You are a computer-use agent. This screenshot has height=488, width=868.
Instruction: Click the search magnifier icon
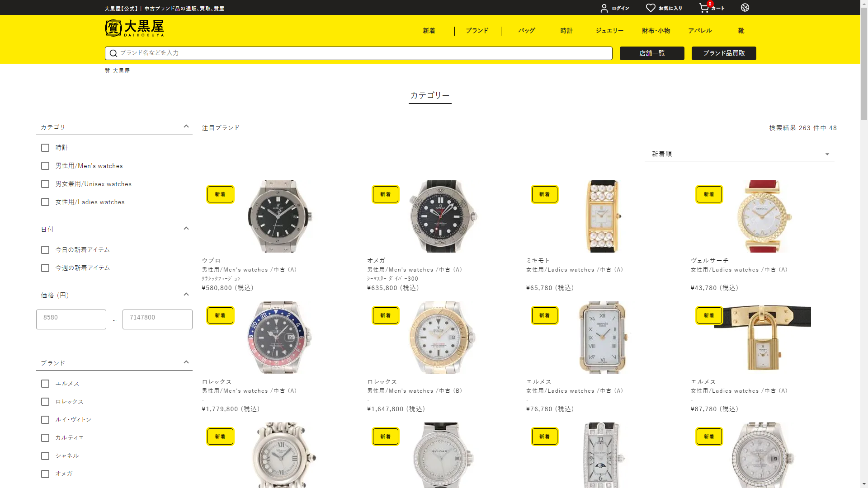click(113, 53)
